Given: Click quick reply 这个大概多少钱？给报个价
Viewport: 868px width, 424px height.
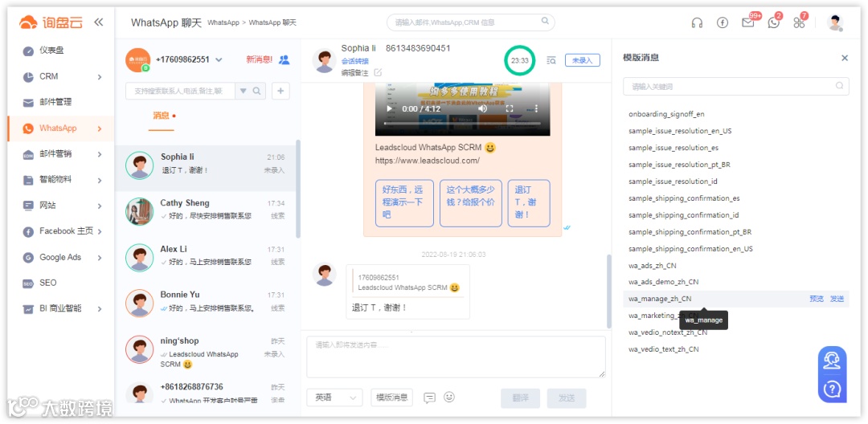Looking at the screenshot, I should [x=470, y=203].
